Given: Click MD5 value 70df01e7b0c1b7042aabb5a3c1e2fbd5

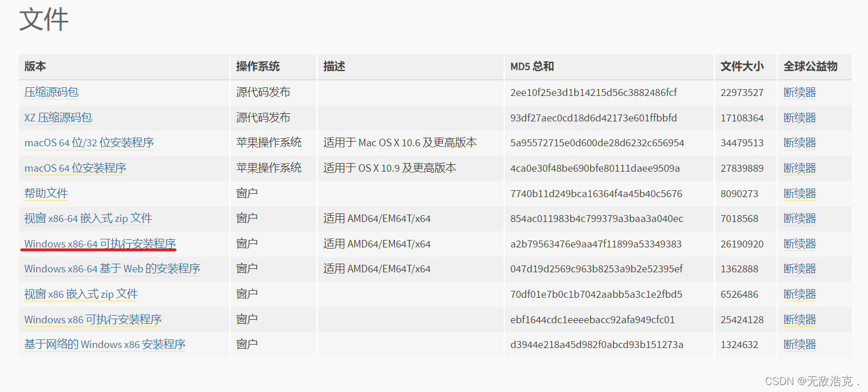Looking at the screenshot, I should coord(596,294).
